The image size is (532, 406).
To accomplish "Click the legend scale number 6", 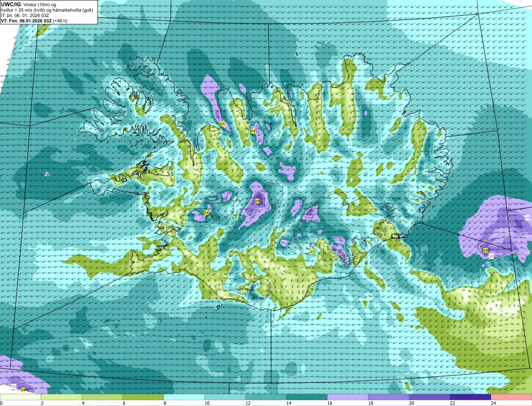I will 123,403.
